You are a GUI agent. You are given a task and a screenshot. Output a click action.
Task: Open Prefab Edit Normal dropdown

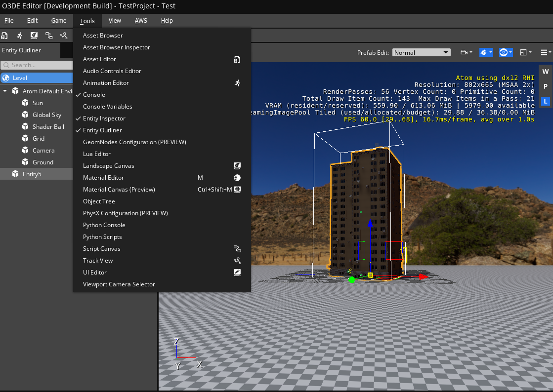click(422, 52)
